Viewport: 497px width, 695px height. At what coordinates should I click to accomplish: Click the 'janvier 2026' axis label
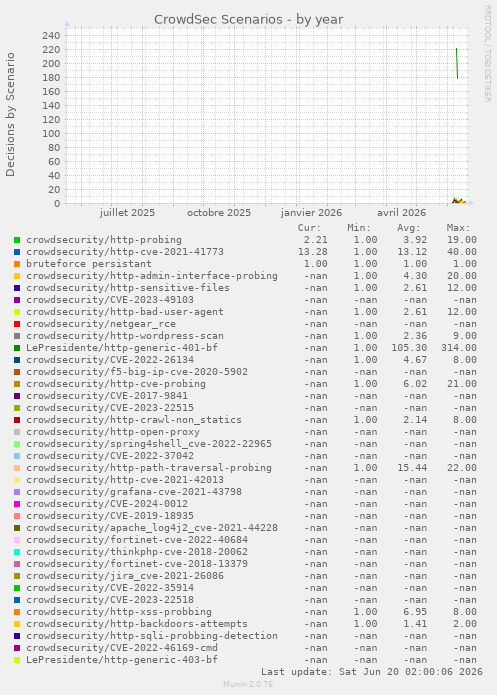click(311, 213)
